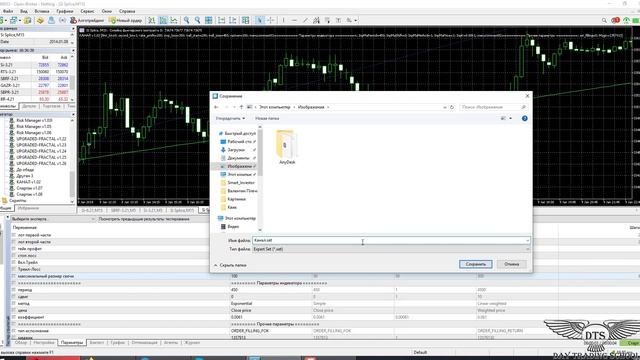This screenshot has height=360, width=640.
Task: Tick checkbox for 'лот второй части'
Action: (14, 242)
